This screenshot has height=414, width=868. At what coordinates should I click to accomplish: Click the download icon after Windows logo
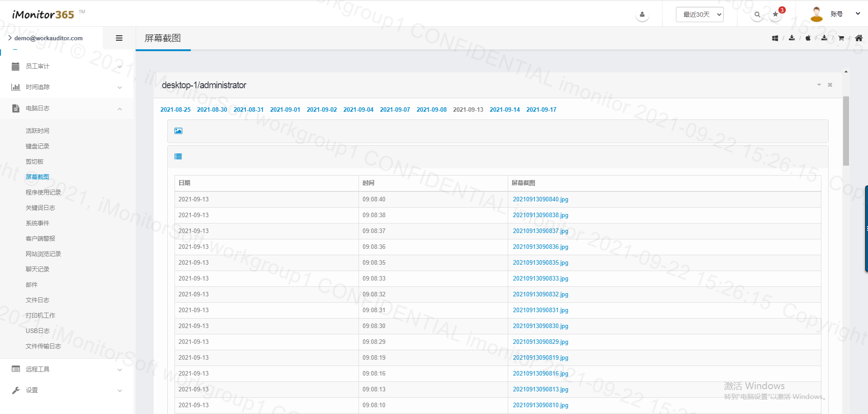tap(792, 38)
